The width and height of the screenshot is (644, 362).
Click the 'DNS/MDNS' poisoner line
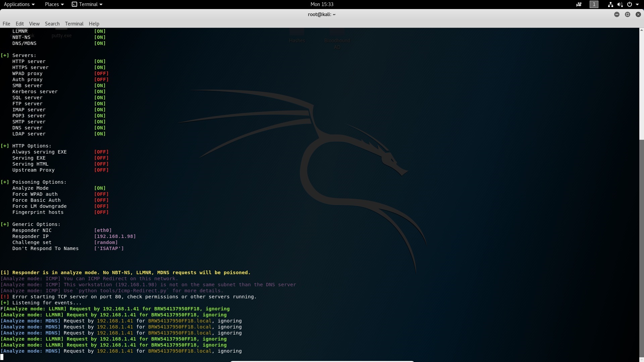pos(59,43)
